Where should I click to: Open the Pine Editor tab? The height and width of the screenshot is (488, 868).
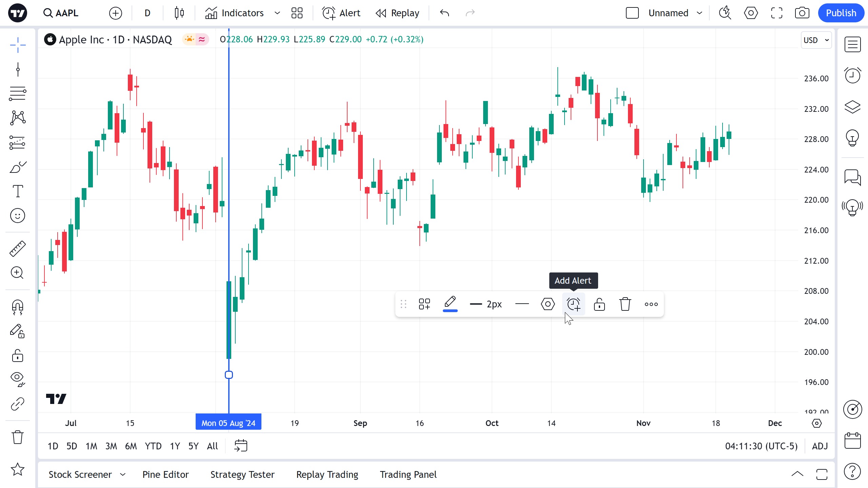[x=165, y=474]
